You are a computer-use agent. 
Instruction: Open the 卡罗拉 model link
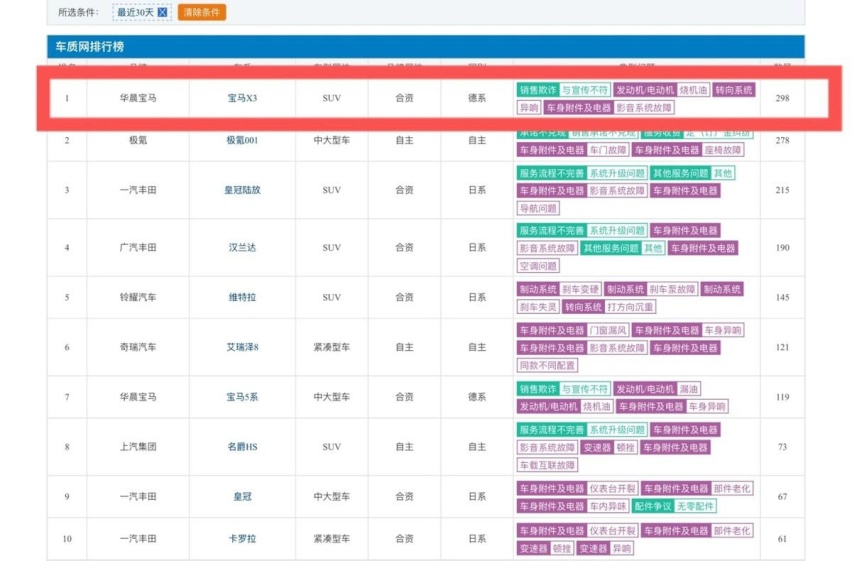coord(242,539)
